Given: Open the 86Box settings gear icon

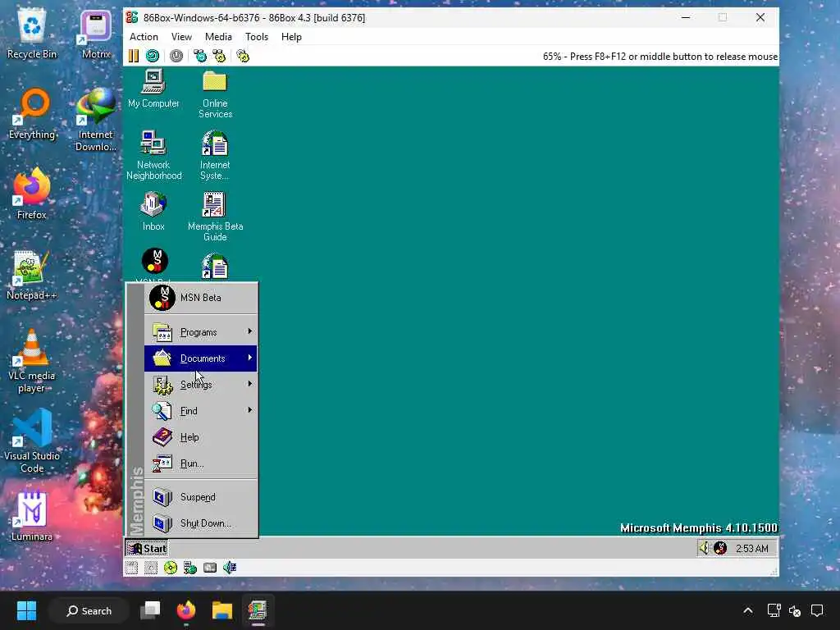Looking at the screenshot, I should pyautogui.click(x=243, y=57).
